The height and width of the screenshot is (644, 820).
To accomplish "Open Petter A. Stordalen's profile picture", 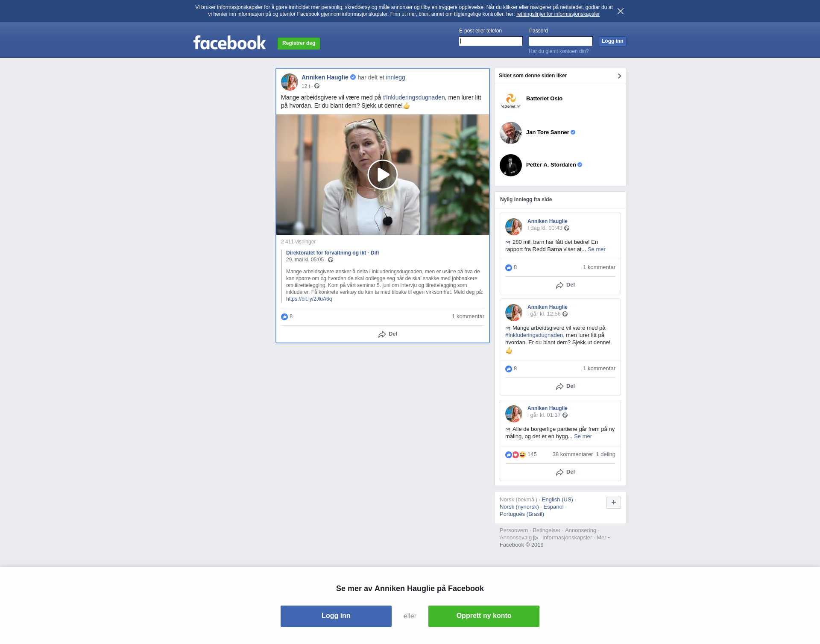I will tap(511, 165).
